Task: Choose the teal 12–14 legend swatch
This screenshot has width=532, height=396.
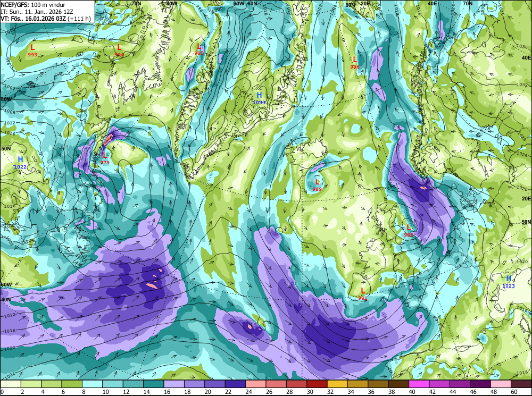Action: coord(134,384)
